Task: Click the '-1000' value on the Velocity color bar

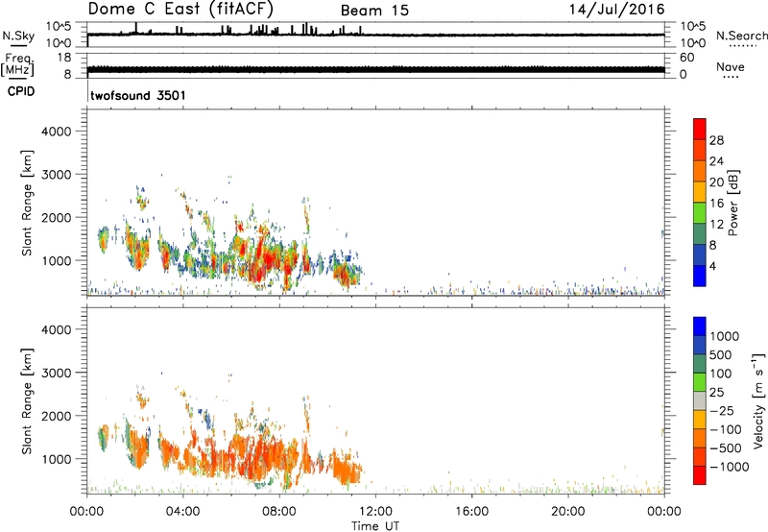Action: coord(729,467)
